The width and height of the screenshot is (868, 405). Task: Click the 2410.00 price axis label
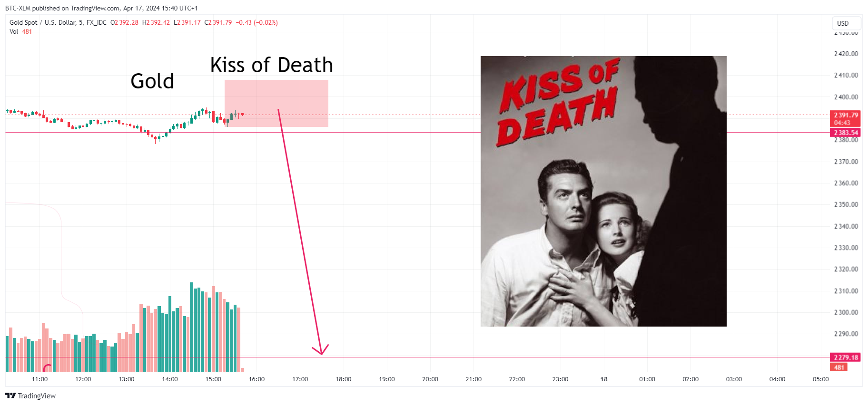pyautogui.click(x=846, y=75)
